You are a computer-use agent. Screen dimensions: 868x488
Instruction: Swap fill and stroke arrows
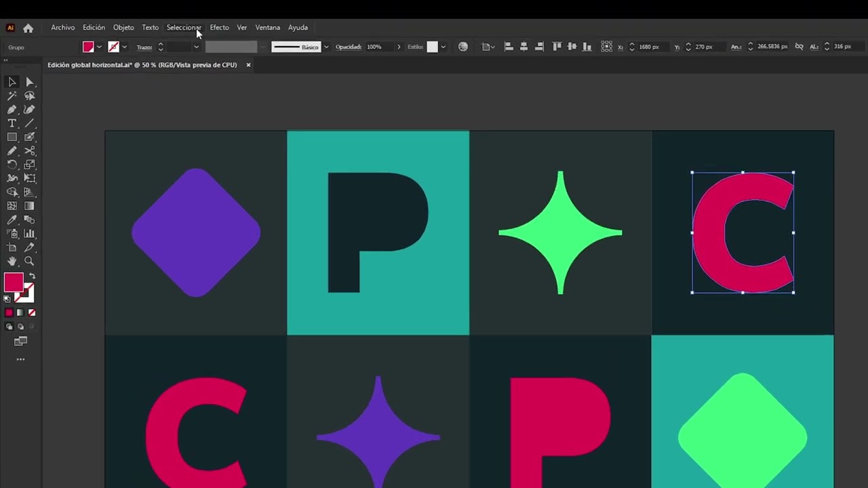[32, 277]
